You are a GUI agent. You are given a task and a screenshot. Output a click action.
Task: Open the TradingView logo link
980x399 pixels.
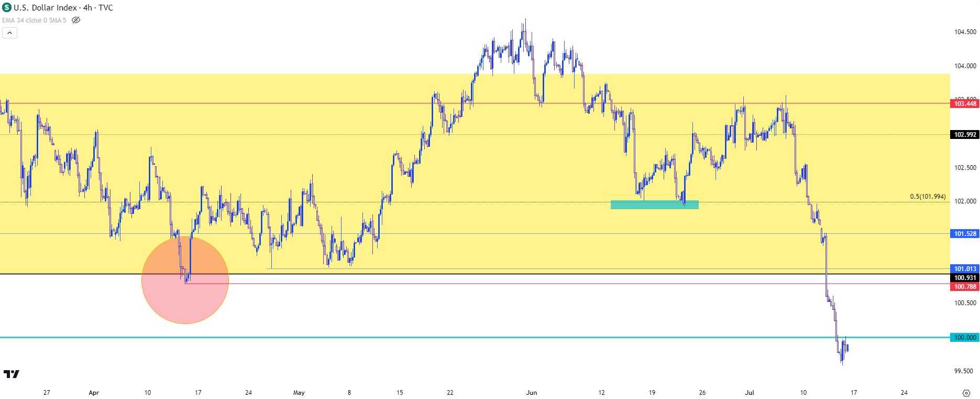tap(11, 374)
